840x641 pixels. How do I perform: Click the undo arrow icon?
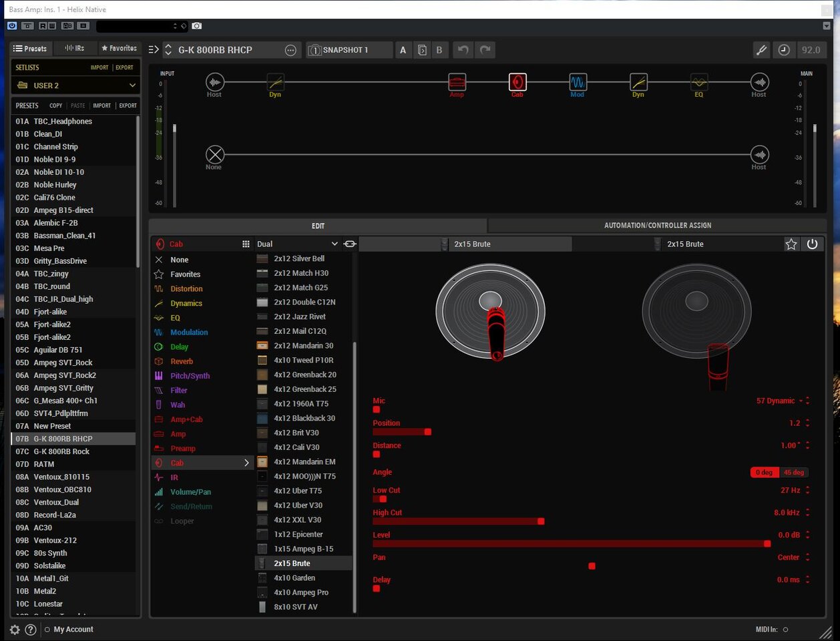coord(463,50)
